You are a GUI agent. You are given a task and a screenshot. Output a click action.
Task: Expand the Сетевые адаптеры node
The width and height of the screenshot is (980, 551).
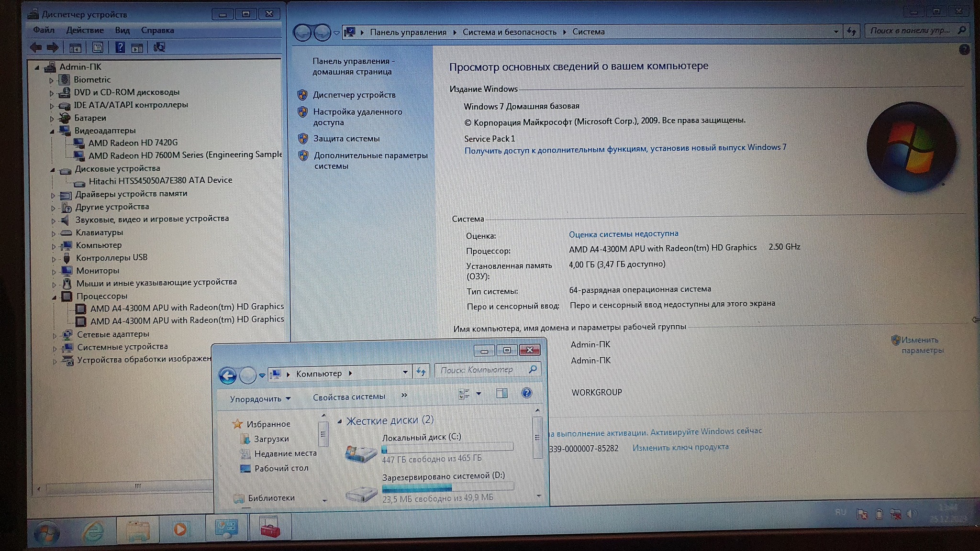[x=55, y=335]
